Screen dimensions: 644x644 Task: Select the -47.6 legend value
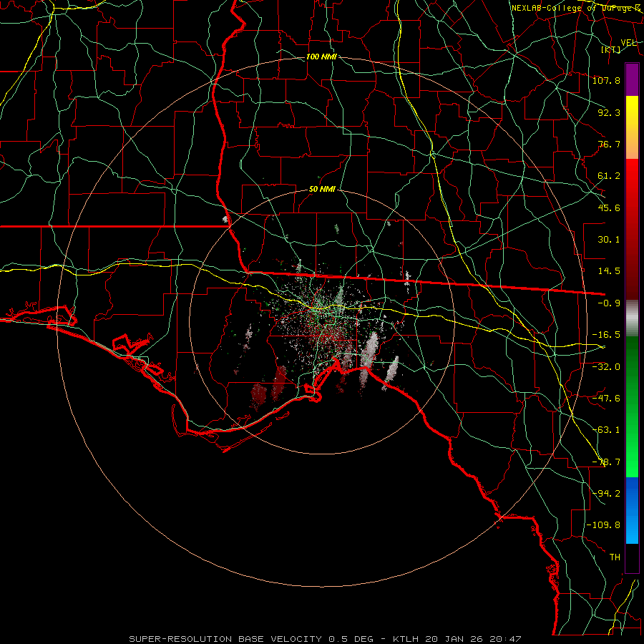(x=606, y=399)
